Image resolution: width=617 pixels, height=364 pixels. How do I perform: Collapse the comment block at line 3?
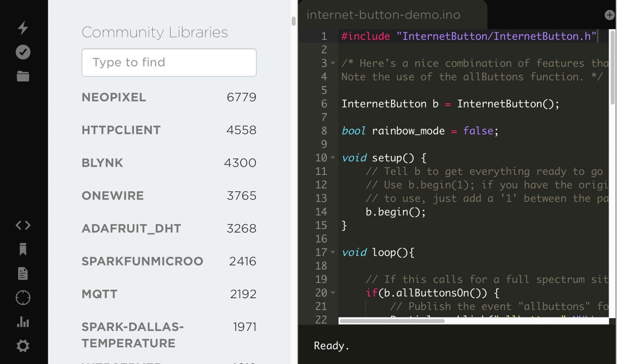tap(333, 64)
